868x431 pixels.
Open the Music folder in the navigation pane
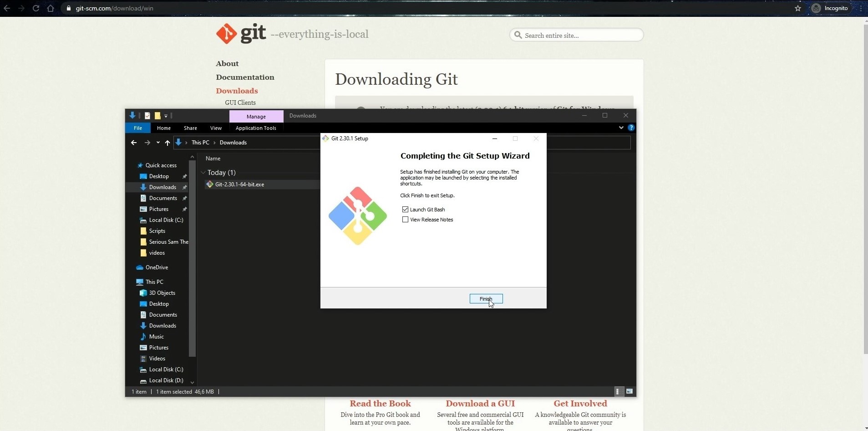tap(156, 337)
